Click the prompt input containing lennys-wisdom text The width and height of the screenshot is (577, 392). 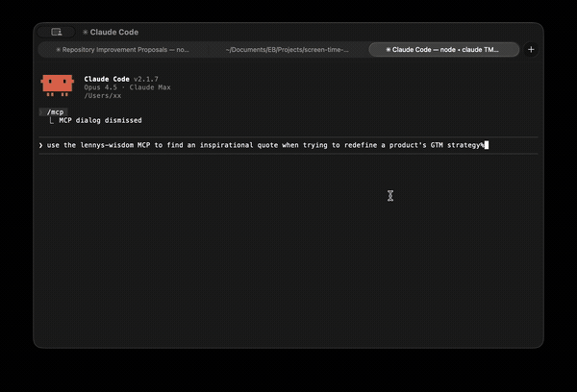click(288, 145)
